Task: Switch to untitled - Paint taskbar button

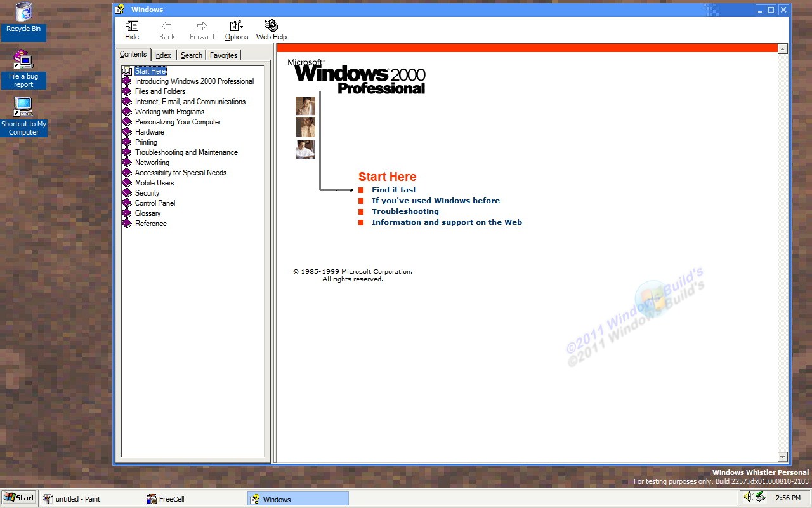Action: (x=90, y=498)
